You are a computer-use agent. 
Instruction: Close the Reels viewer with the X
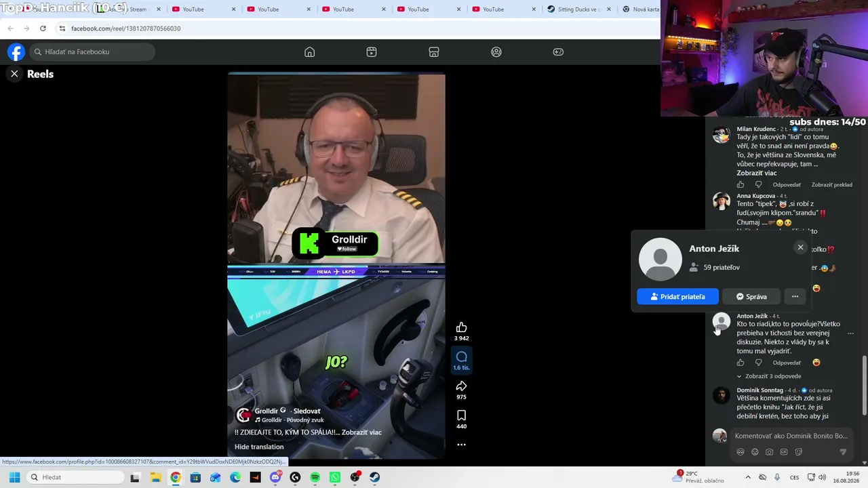pos(14,74)
